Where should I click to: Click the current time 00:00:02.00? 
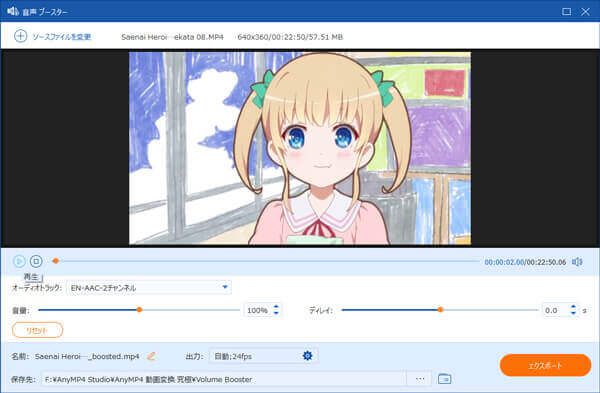pyautogui.click(x=504, y=262)
